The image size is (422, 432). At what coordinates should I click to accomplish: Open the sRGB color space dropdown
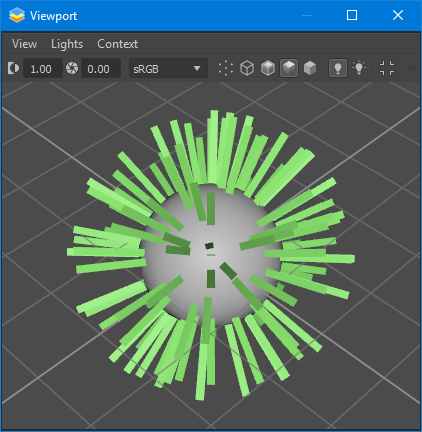coord(168,68)
